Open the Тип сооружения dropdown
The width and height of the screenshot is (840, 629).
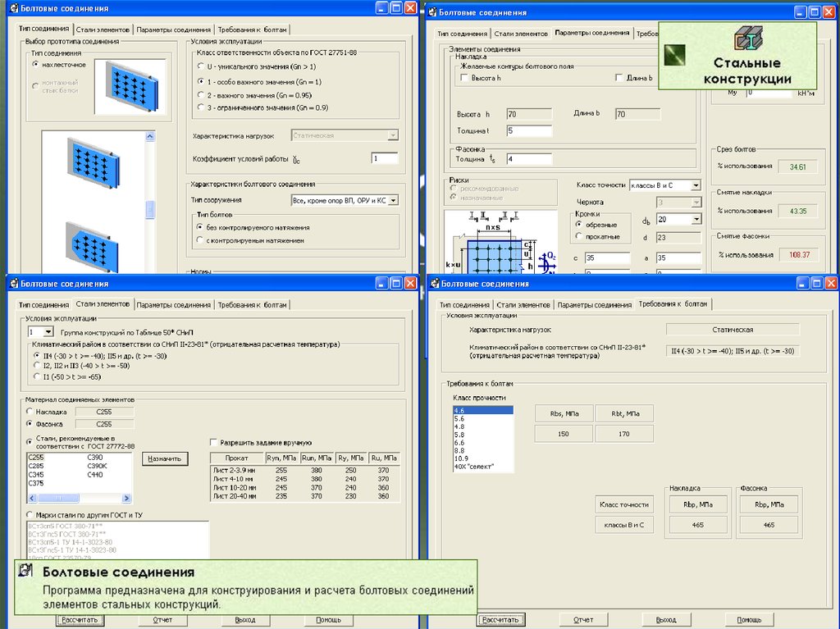(393, 199)
